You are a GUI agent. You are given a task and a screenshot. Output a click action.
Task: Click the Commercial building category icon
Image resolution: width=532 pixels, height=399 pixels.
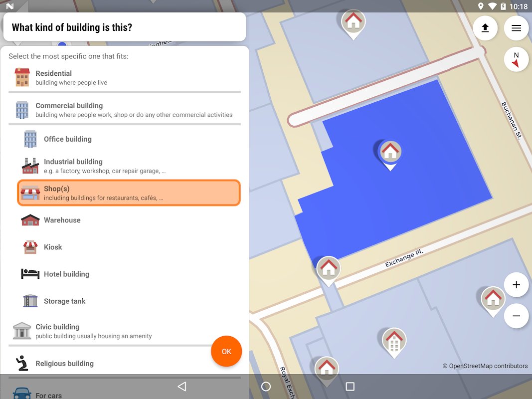(x=22, y=110)
